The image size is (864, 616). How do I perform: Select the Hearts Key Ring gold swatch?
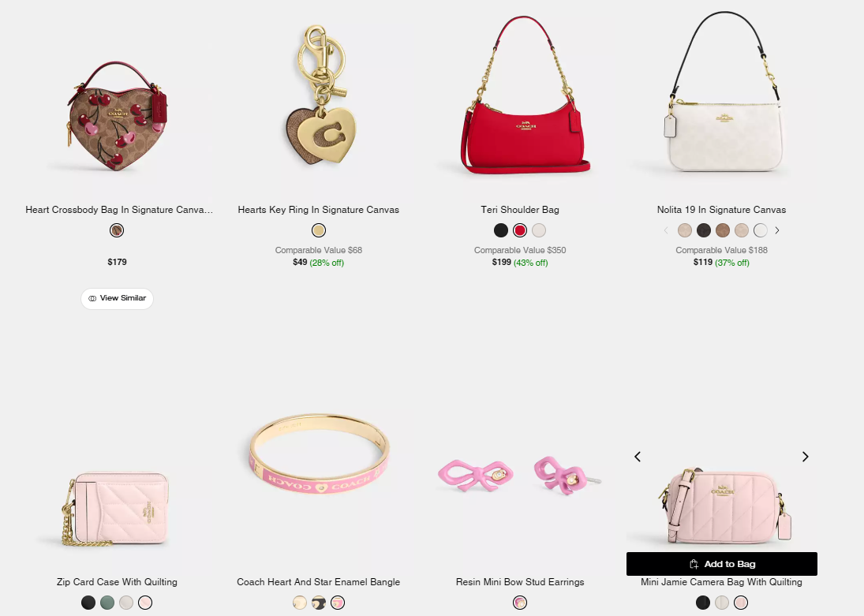coord(319,230)
